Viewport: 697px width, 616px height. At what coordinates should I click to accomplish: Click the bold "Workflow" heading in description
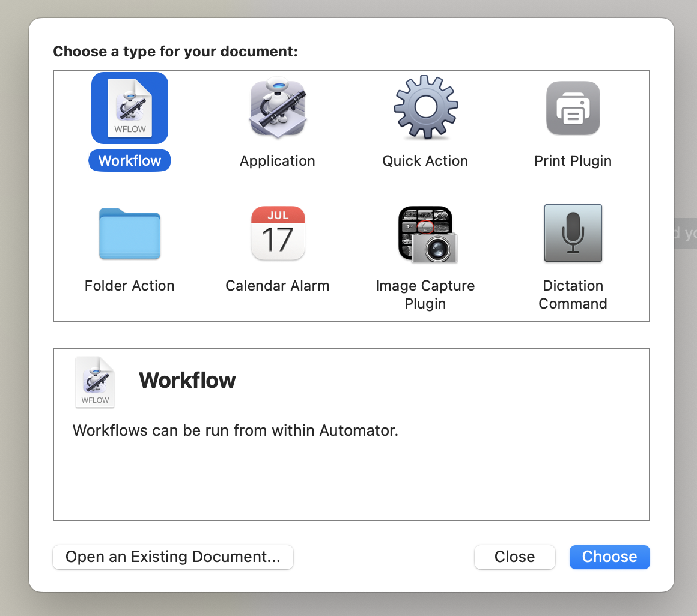[187, 380]
